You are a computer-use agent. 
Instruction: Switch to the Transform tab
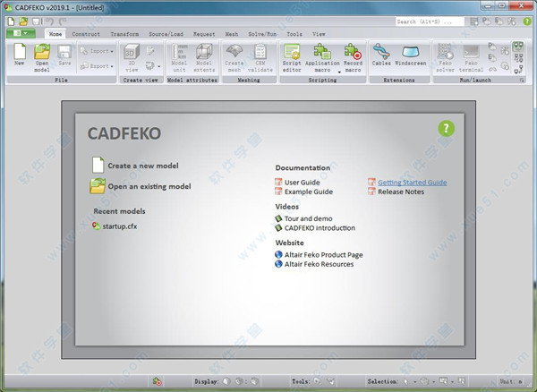(124, 34)
